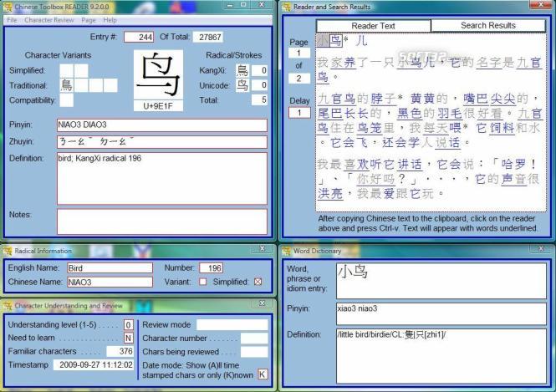
Task: Open the Help menu
Action: (110, 20)
